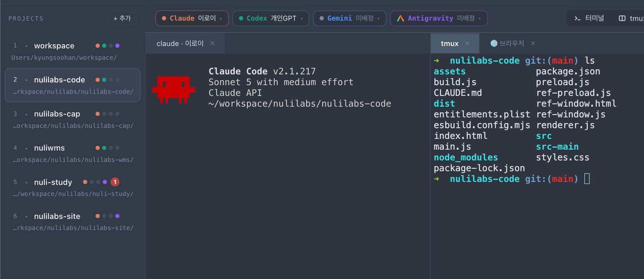This screenshot has width=644, height=279.
Task: Open the Gemini 미배정 account dropdown
Action: (x=350, y=18)
